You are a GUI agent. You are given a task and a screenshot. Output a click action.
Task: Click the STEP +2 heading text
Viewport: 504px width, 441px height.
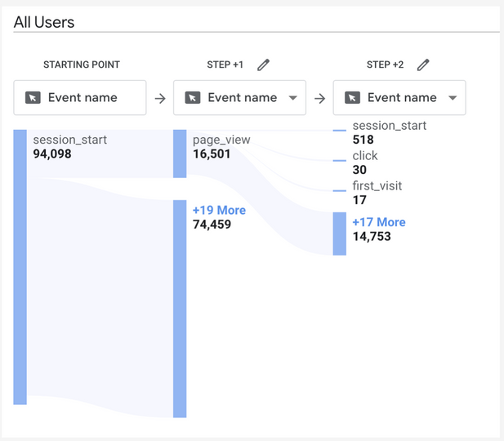(x=385, y=65)
